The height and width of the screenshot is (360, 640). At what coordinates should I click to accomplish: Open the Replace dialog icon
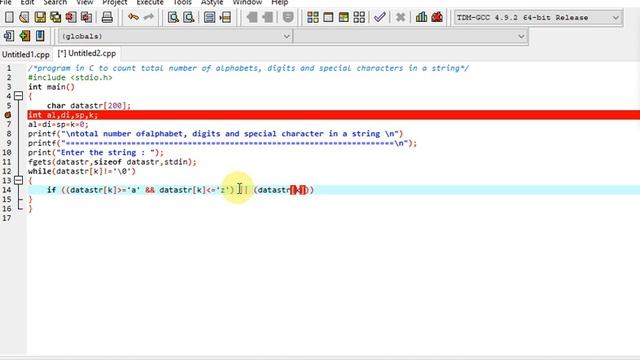pyautogui.click(x=189, y=17)
